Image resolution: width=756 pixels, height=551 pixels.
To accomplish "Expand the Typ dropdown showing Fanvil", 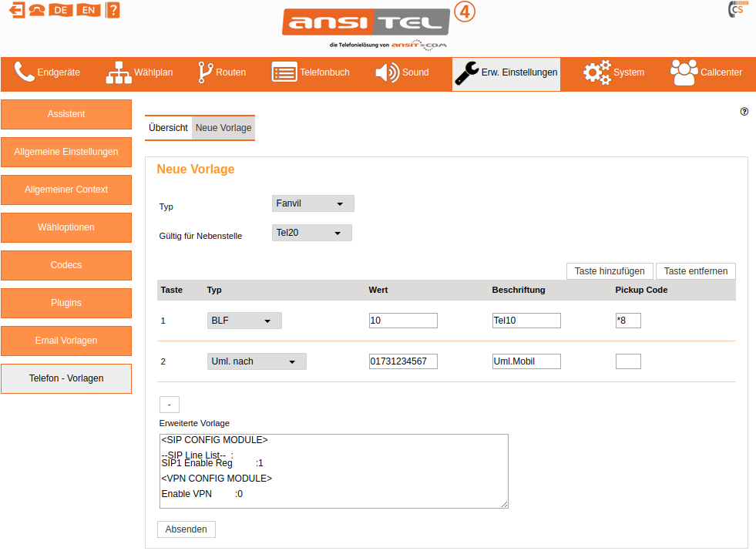I will 313,203.
